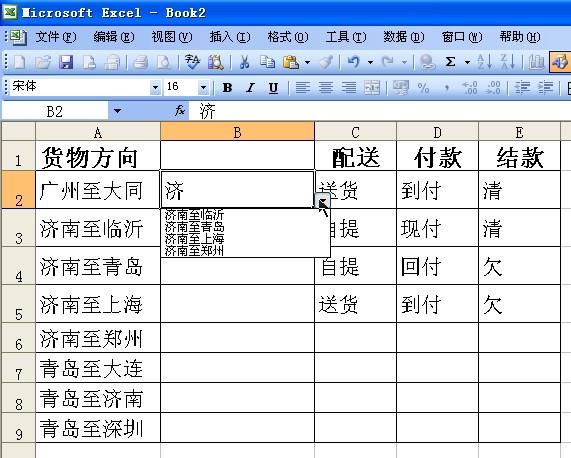Toggle Underline formatting
571x458 pixels.
click(273, 88)
